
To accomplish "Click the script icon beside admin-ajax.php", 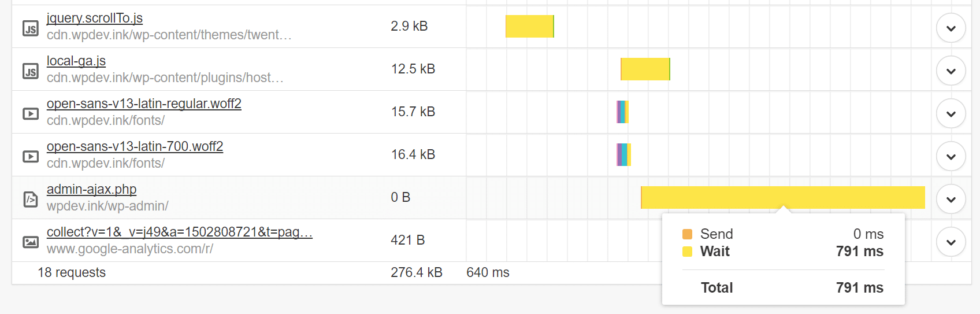I will click(x=31, y=199).
